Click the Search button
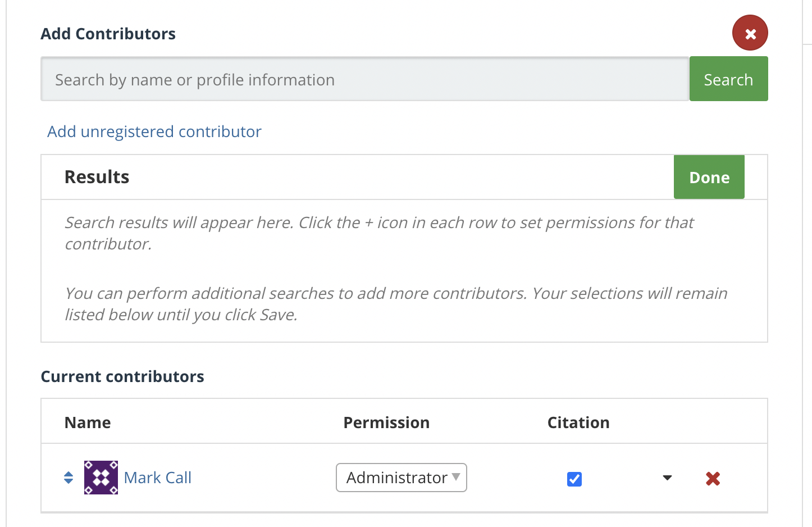 [728, 79]
